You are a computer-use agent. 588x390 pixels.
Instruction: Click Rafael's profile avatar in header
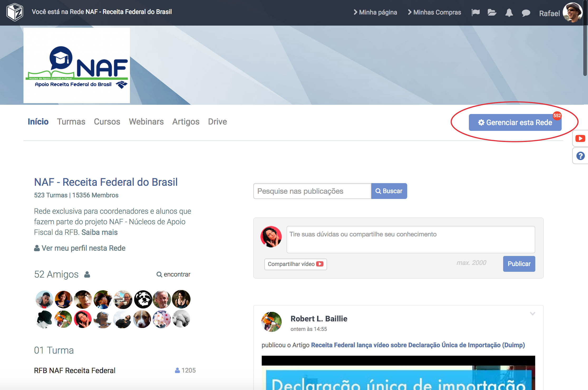coord(572,12)
